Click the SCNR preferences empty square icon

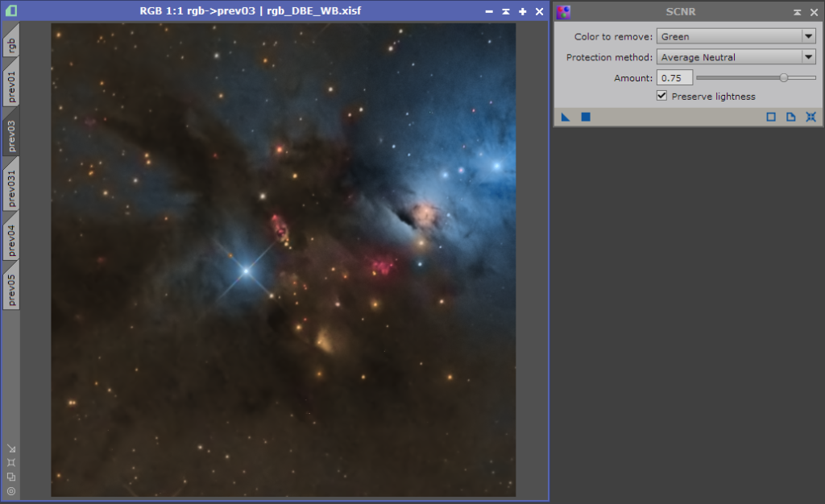(771, 117)
